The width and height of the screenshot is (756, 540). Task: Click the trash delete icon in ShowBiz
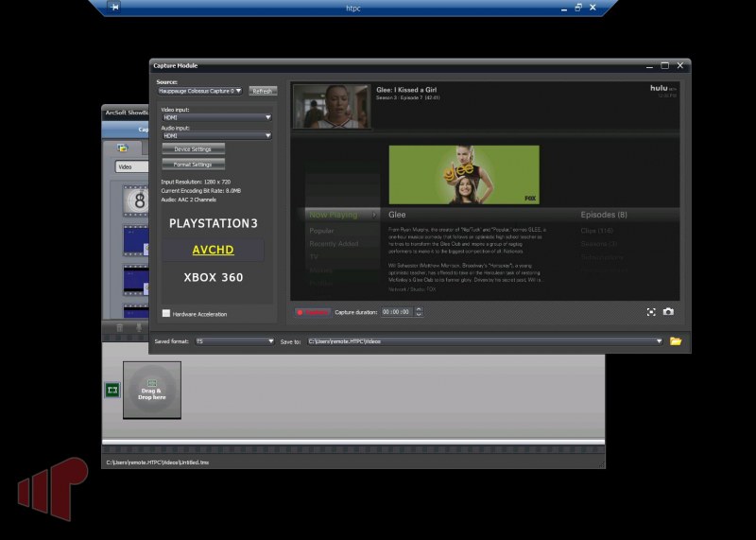(x=120, y=327)
